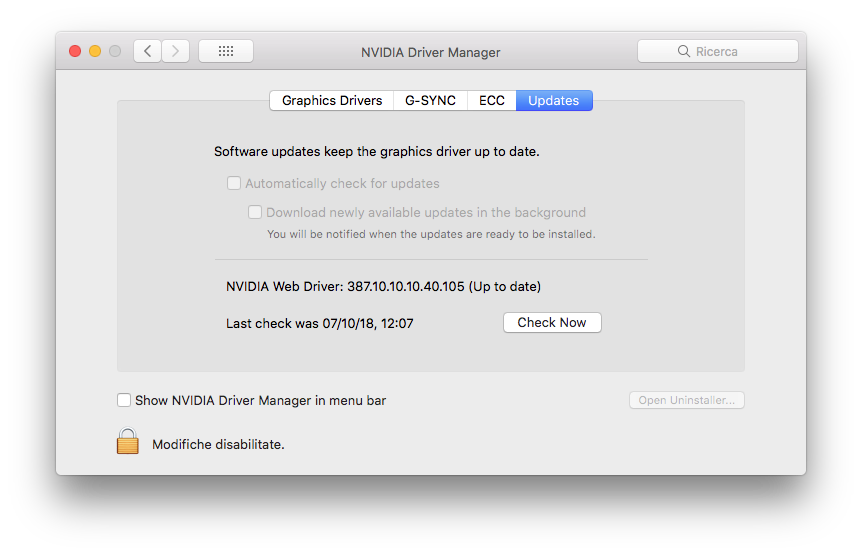Click You will be notified when updates text
This screenshot has width=862, height=555.
click(x=431, y=234)
